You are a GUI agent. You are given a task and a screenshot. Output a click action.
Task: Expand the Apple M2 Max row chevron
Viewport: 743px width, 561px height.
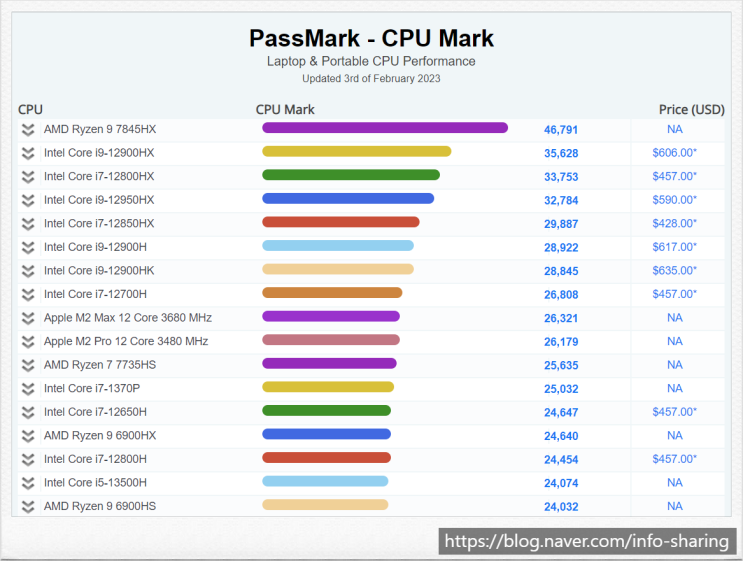pyautogui.click(x=28, y=318)
